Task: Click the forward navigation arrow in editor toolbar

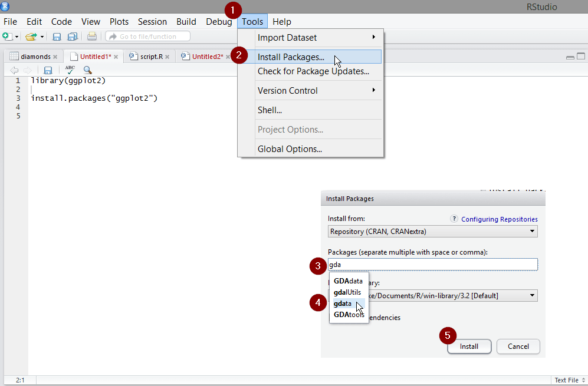Action: click(x=27, y=70)
